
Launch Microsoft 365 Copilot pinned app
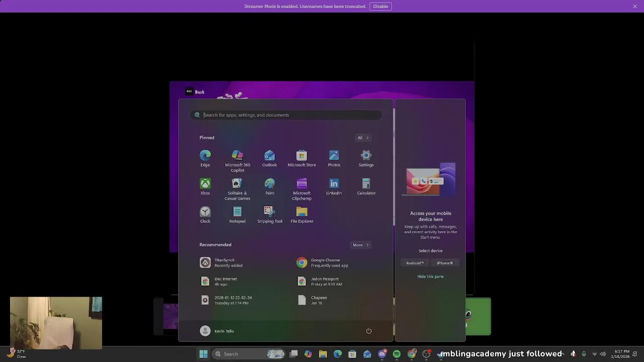pos(237,161)
